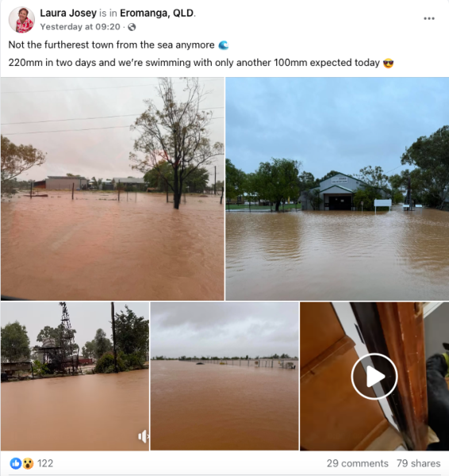Viewport: 449px width, 476px height.
Task: Click the wave emoji in the post text
Action: click(224, 45)
